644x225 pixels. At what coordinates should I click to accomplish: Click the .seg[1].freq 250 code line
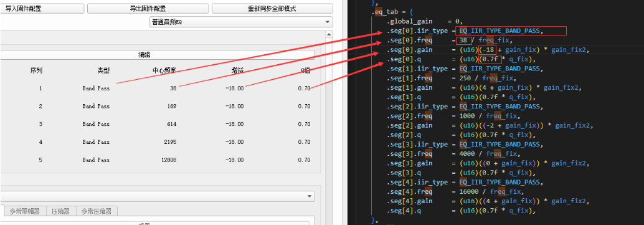click(452, 78)
